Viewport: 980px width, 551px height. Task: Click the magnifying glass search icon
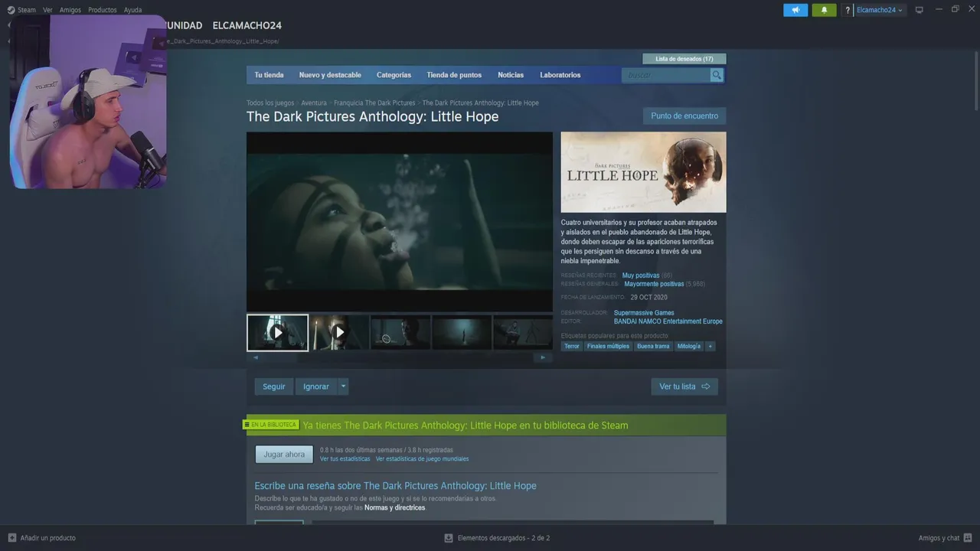717,75
